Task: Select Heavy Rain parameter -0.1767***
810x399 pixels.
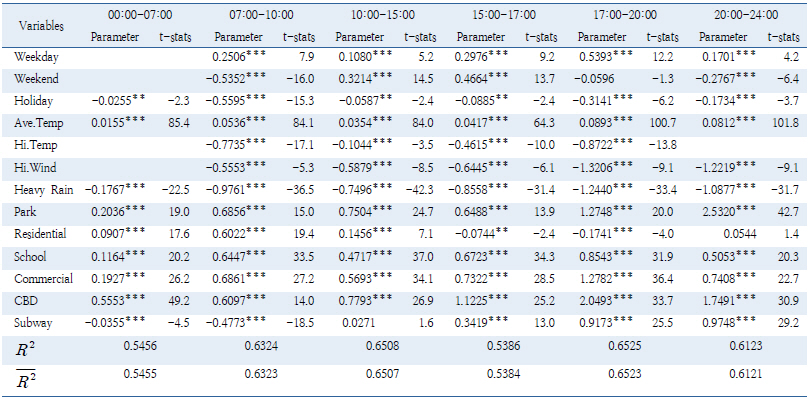Action: pyautogui.click(x=115, y=189)
